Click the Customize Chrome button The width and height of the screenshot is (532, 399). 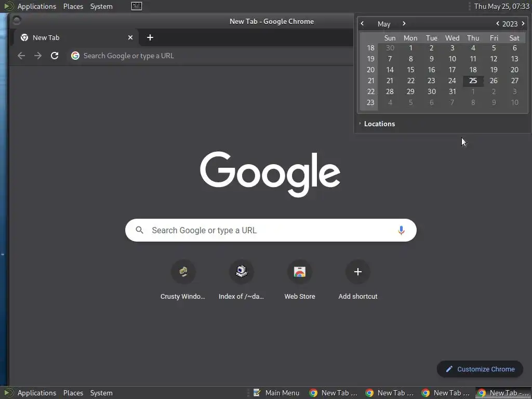(480, 369)
